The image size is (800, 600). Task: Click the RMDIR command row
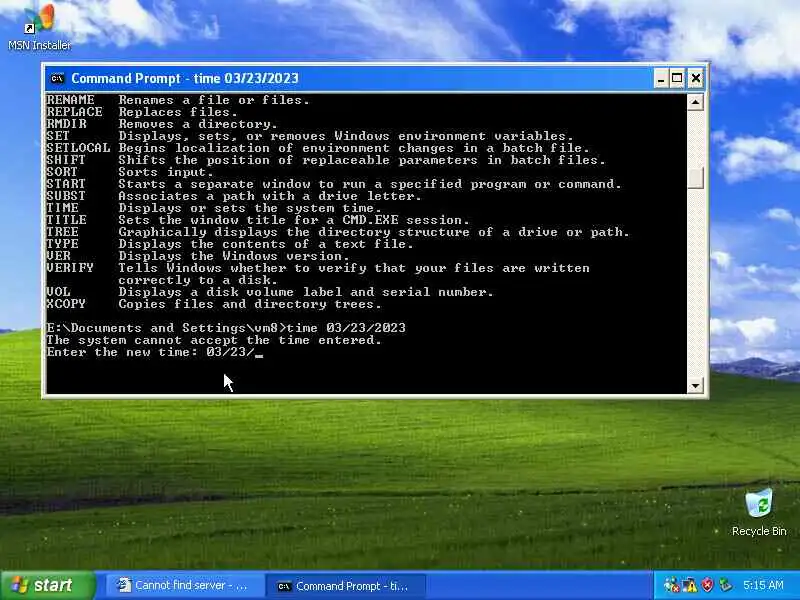162,124
